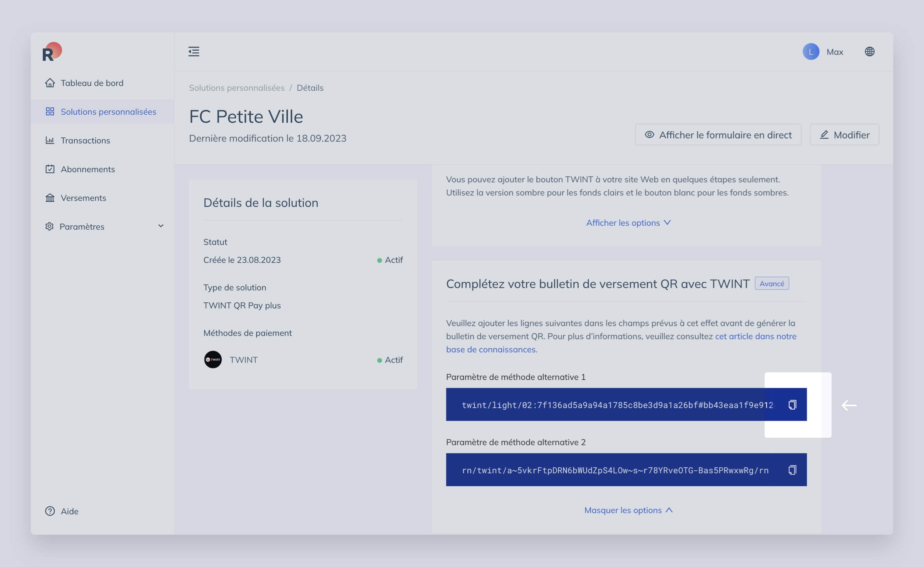Open the knowledge base article link
The height and width of the screenshot is (567, 924).
(x=621, y=343)
